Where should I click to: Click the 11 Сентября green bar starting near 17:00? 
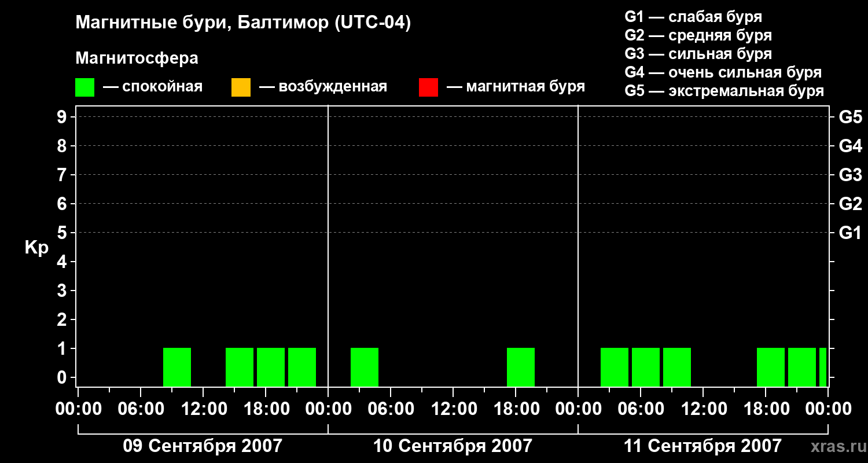(x=771, y=367)
